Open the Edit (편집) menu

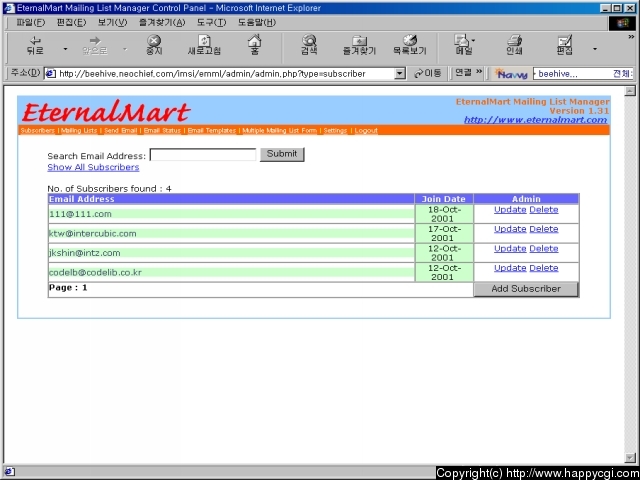coord(71,22)
